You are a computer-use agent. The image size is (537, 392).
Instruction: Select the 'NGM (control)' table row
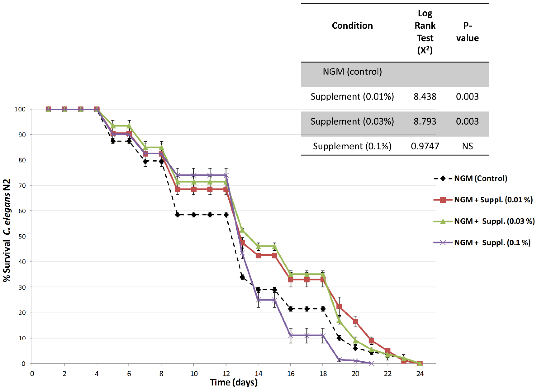point(352,72)
